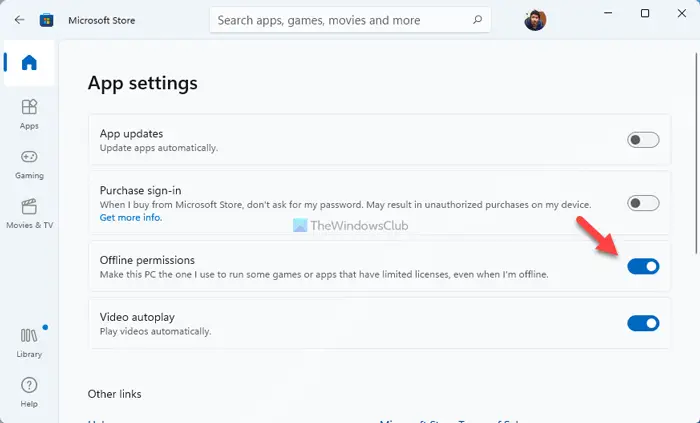Open the Help section

[29, 392]
